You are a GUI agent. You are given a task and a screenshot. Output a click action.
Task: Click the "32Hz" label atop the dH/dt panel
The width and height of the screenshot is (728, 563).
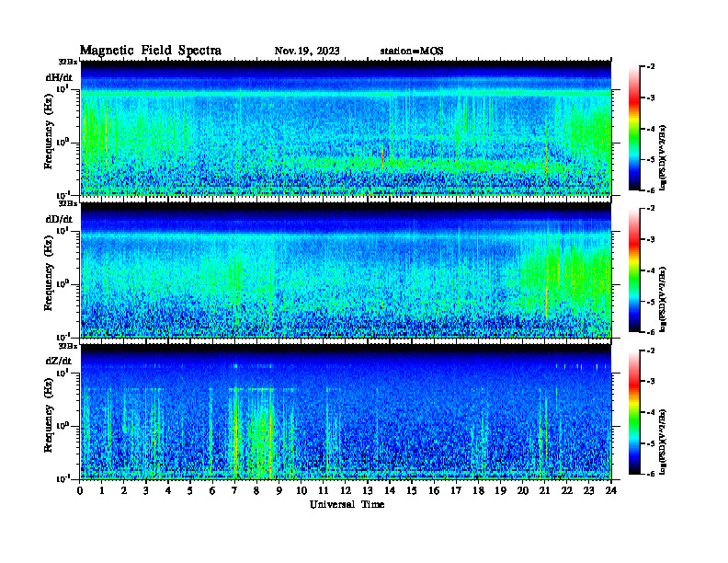(67, 62)
